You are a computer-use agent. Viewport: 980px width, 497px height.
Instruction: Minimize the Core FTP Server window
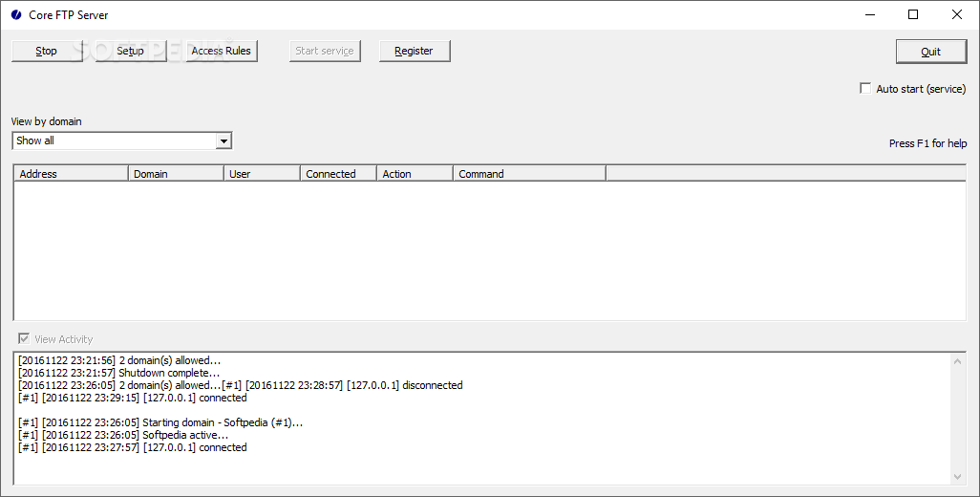(x=870, y=14)
